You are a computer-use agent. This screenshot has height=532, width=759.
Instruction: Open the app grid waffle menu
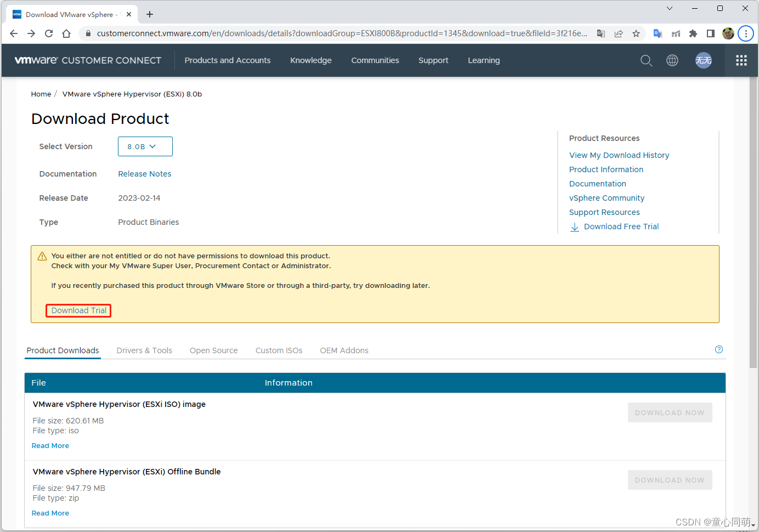741,60
